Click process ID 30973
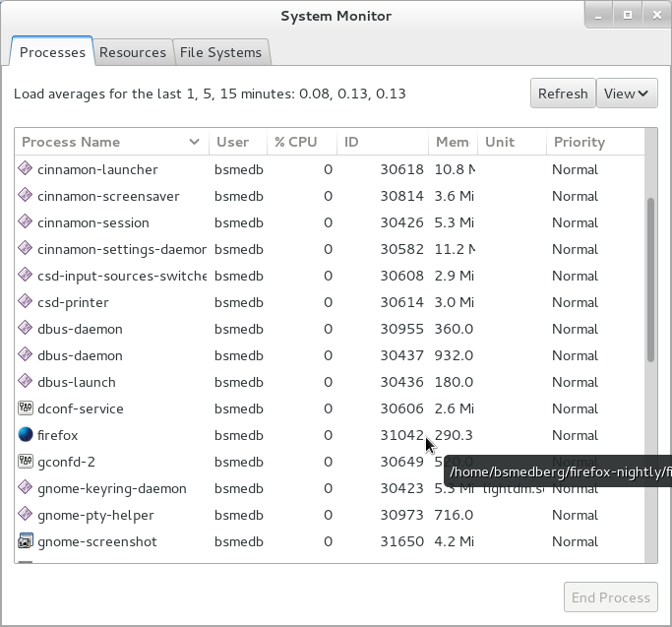Viewport: 672px width, 627px height. [402, 515]
